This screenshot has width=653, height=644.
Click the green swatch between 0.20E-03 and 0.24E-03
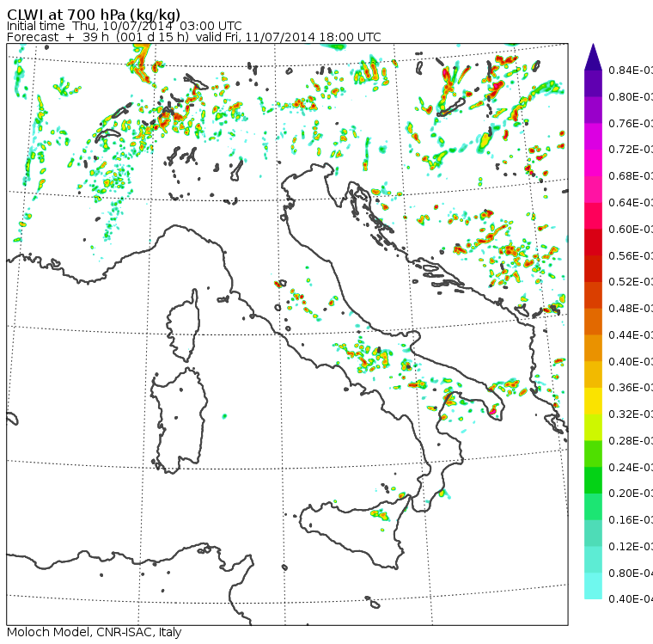[593, 480]
